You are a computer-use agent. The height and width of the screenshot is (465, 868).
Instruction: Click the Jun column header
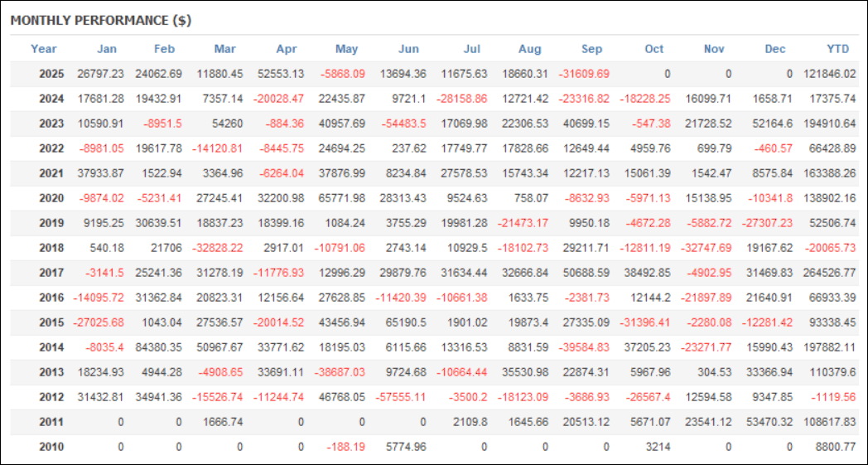[408, 49]
